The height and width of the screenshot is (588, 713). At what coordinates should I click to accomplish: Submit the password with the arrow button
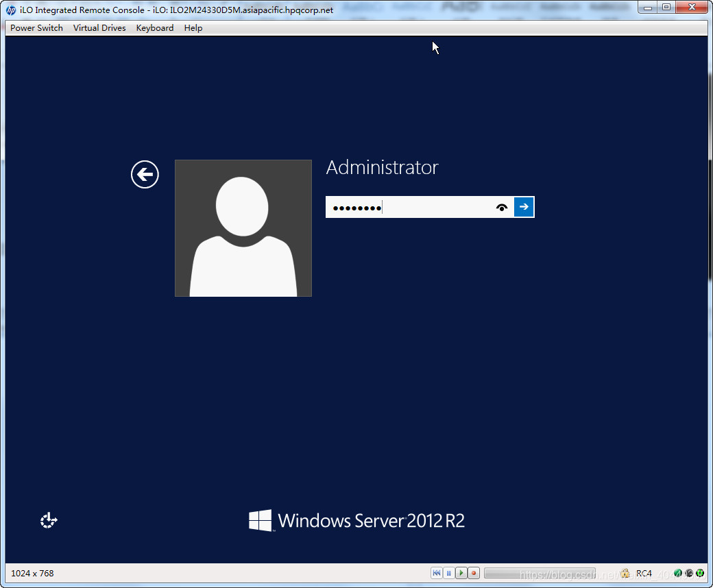tap(524, 207)
